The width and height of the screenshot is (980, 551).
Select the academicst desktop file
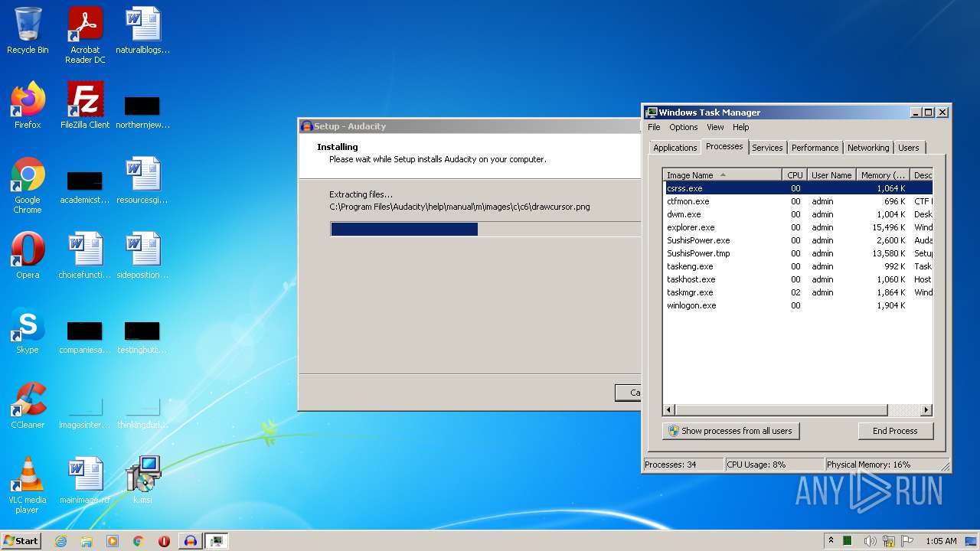[85, 187]
